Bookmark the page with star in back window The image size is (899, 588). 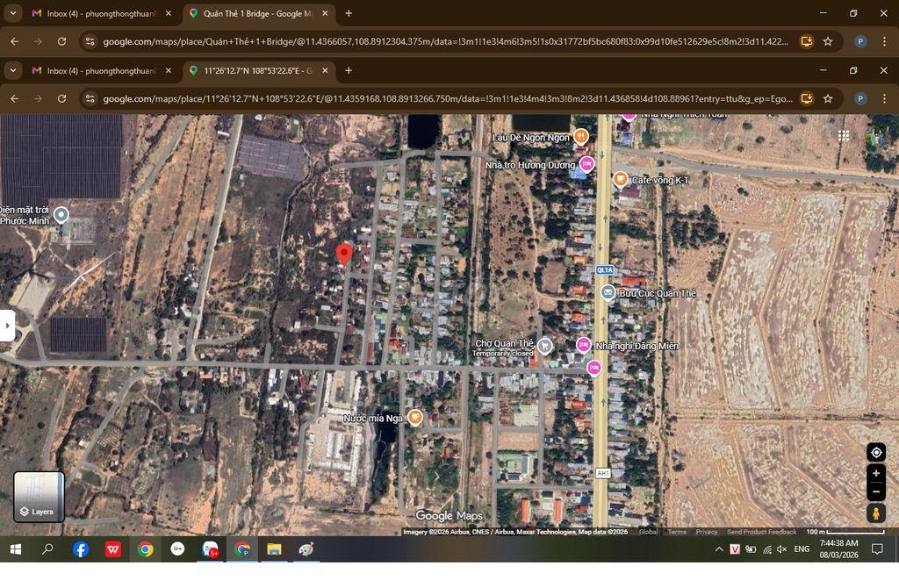pos(828,41)
